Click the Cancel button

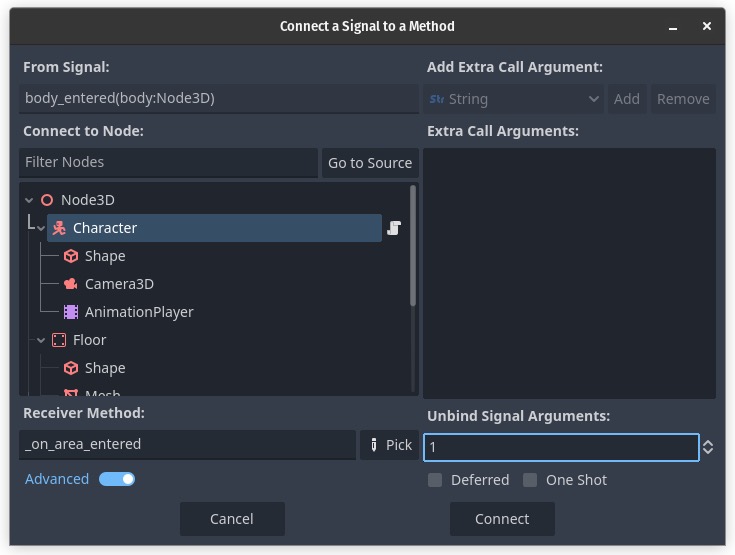tap(232, 519)
